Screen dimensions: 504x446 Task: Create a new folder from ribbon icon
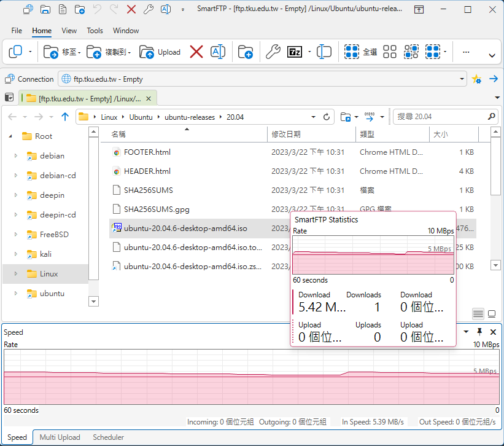(246, 52)
